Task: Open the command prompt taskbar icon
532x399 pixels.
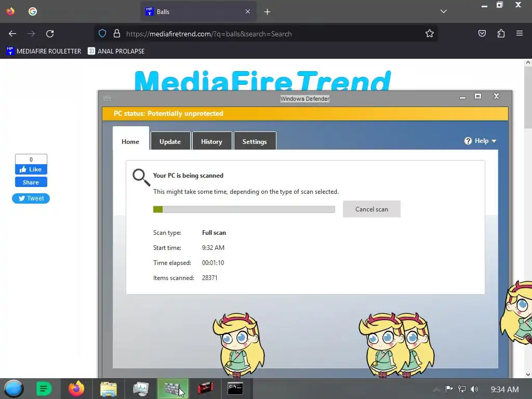Action: point(235,388)
